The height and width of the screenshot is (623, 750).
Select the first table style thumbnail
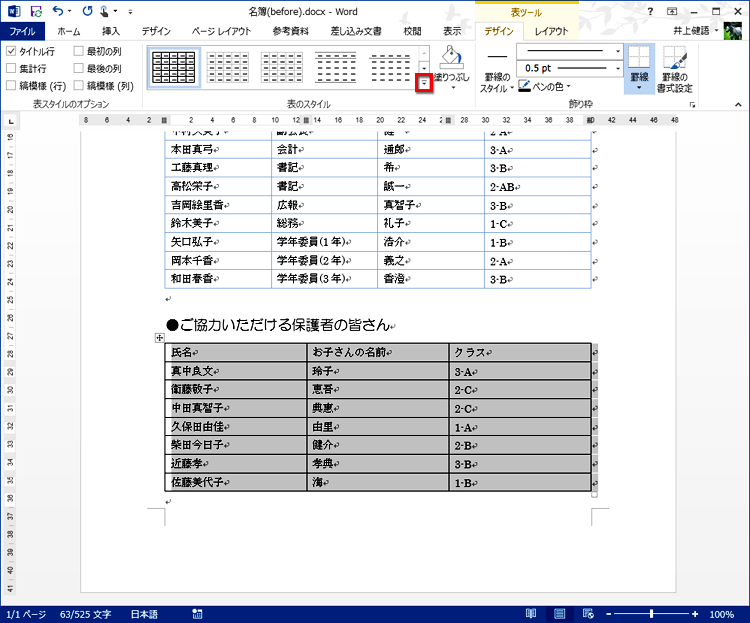click(x=174, y=67)
